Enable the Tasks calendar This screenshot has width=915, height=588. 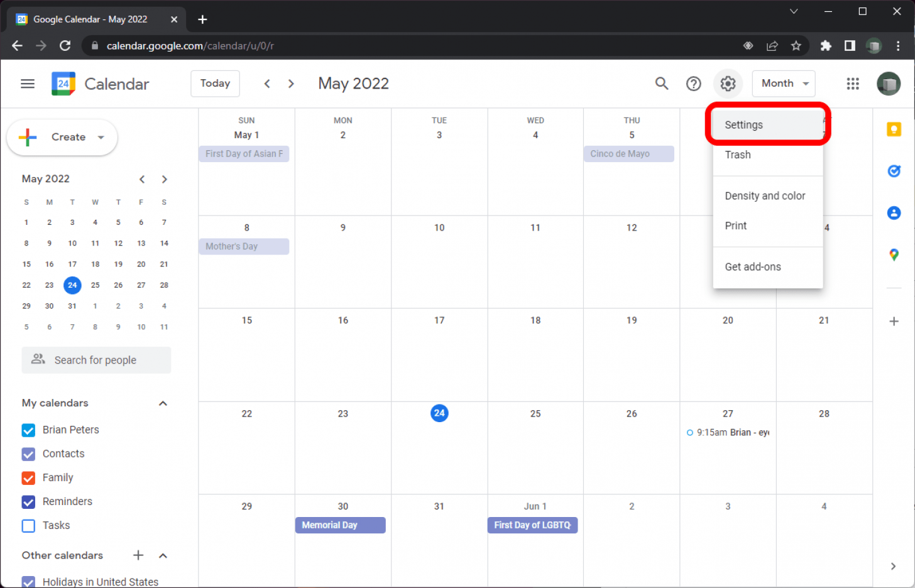coord(28,525)
